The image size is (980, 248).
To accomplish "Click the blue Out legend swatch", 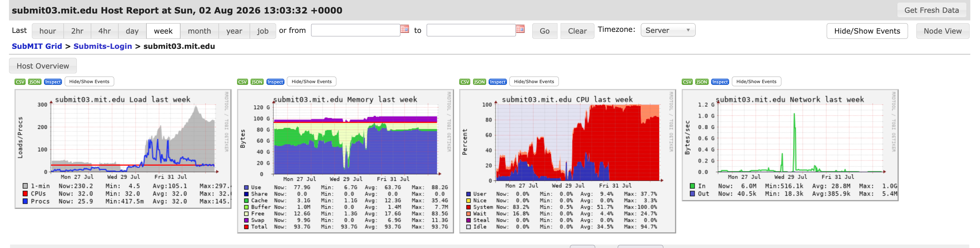I will click(692, 194).
